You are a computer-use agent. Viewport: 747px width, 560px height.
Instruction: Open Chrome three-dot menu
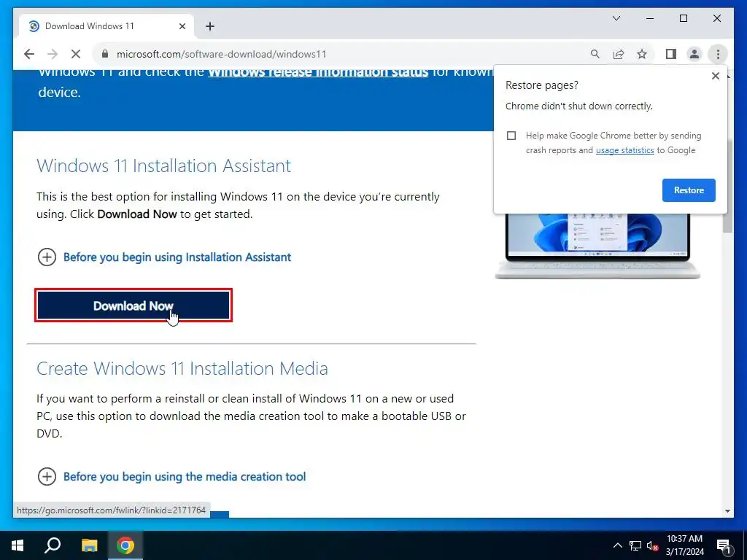[718, 54]
